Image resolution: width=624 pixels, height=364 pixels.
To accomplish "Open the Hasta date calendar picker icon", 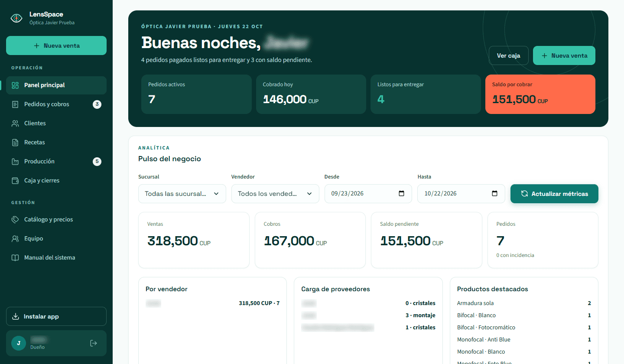I will pyautogui.click(x=494, y=194).
